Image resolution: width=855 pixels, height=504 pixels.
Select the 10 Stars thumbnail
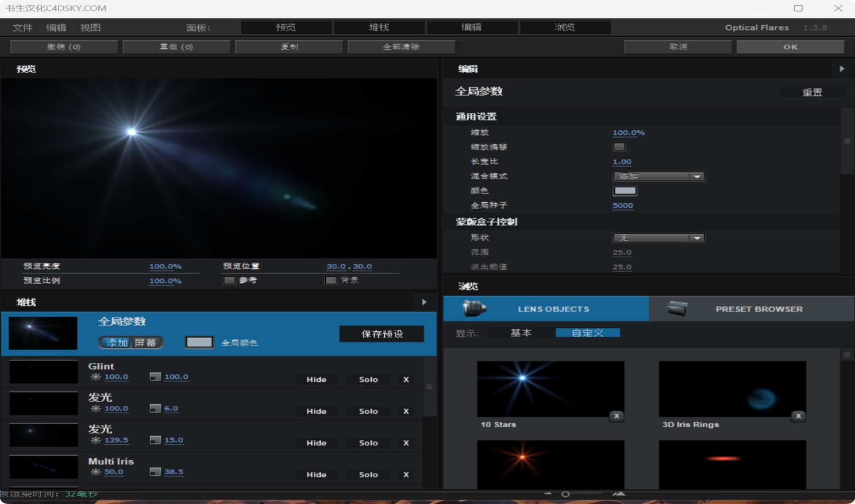pyautogui.click(x=550, y=389)
